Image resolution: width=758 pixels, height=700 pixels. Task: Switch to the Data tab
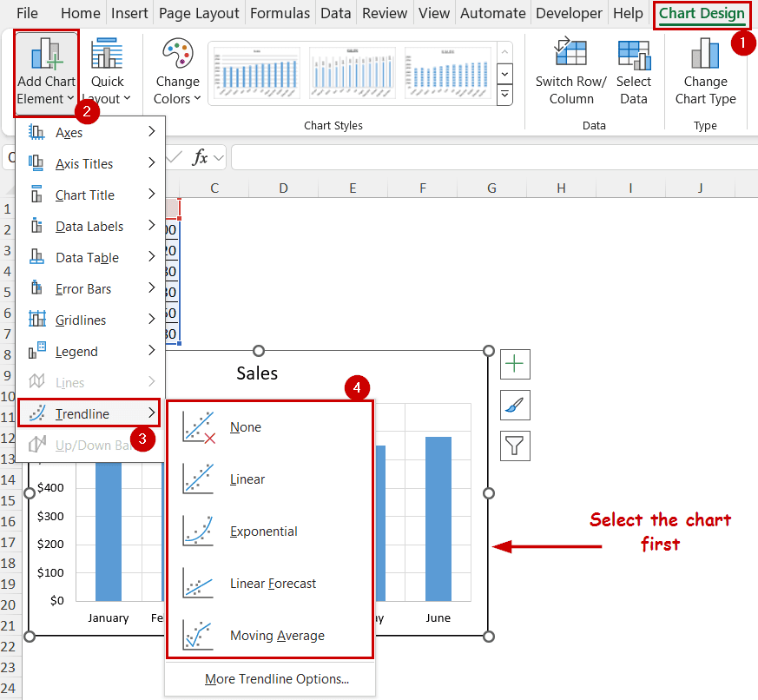(x=335, y=13)
